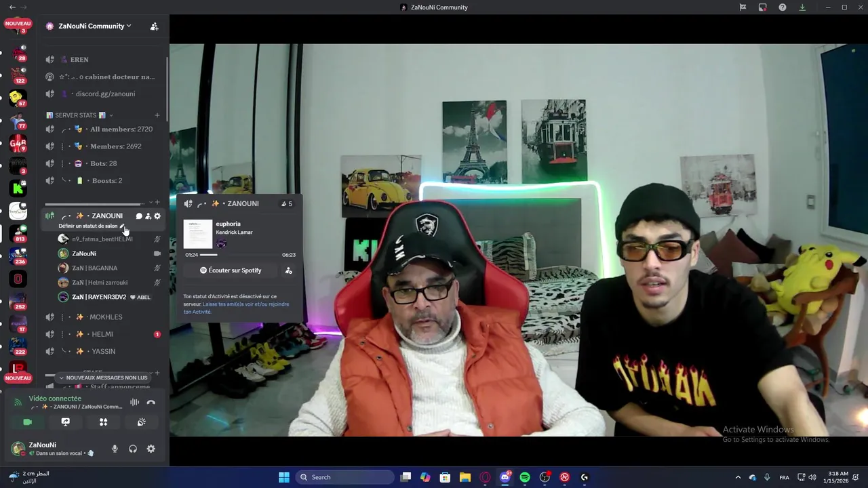
Task: Jump to new unread messages banner
Action: [103, 378]
